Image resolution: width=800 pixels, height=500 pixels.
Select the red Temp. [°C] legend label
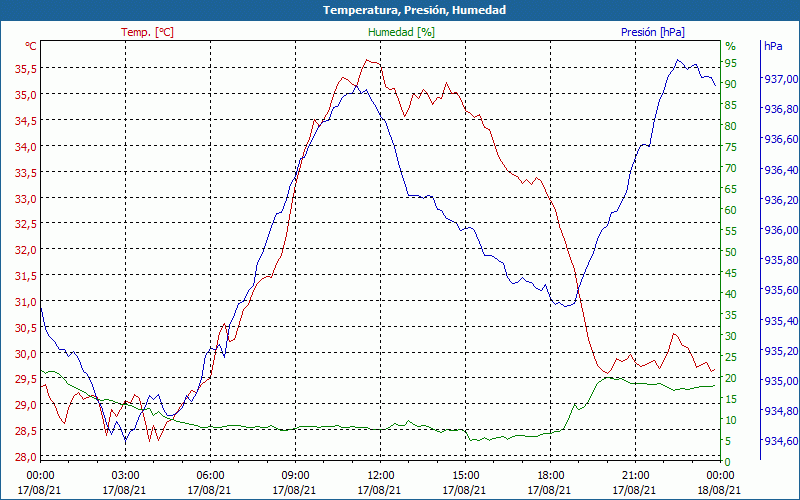(x=147, y=32)
